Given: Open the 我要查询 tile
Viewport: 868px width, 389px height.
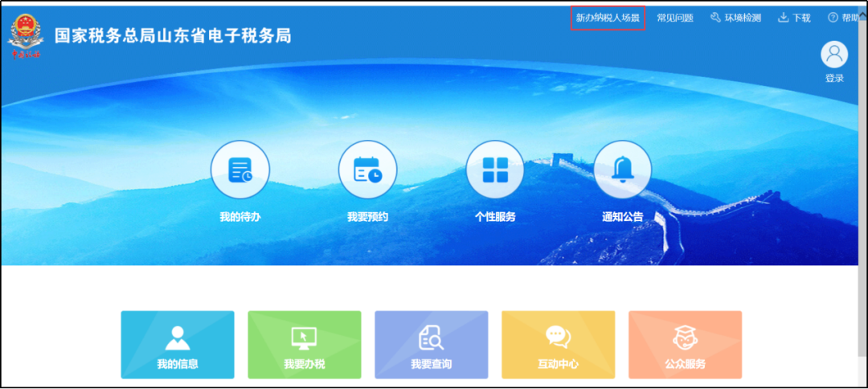Looking at the screenshot, I should pyautogui.click(x=432, y=345).
